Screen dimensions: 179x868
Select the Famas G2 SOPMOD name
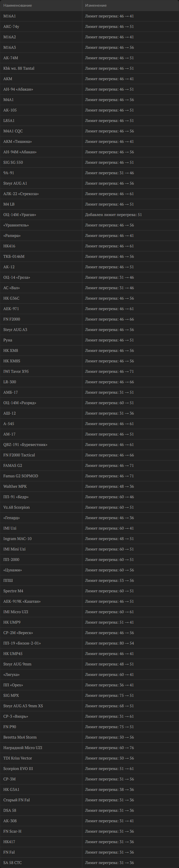tap(21, 476)
